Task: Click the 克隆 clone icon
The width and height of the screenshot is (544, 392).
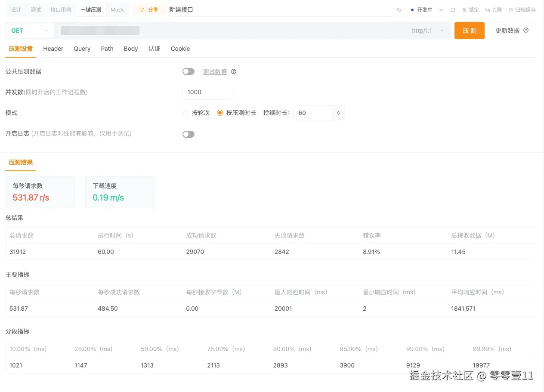Action: point(488,9)
